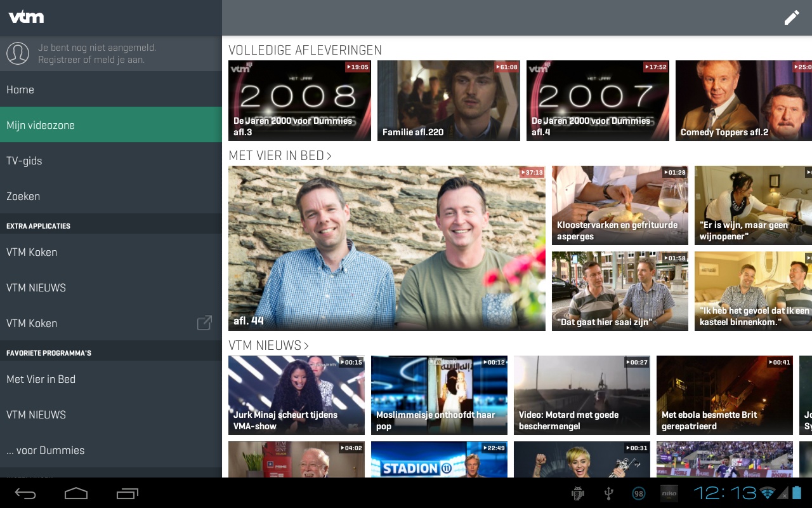Open VTM Koken under Extra Applicaties
The width and height of the screenshot is (812, 508).
click(x=111, y=252)
